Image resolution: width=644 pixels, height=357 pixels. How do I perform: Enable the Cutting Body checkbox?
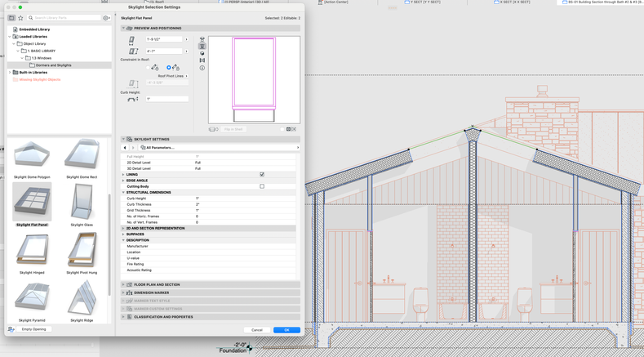coord(262,186)
